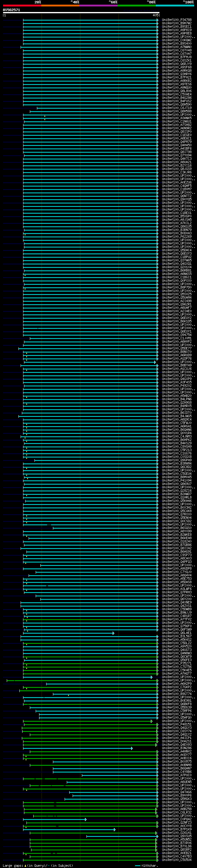The width and height of the screenshot is (197, 868).
Task: Select the UniRef100_B4MRX5 label
Action: coord(177,406)
